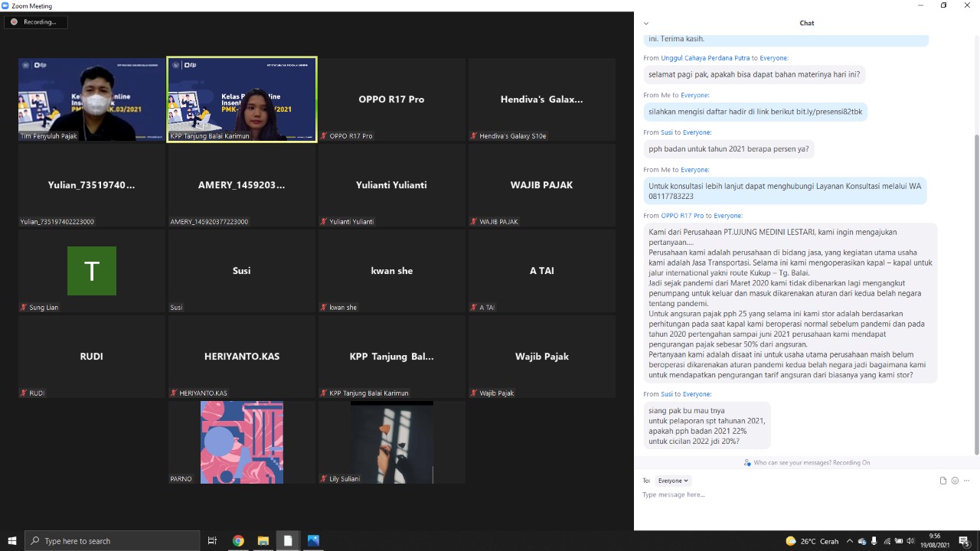Image resolution: width=980 pixels, height=551 pixels.
Task: Open File Explorer from the taskbar
Action: 263,541
